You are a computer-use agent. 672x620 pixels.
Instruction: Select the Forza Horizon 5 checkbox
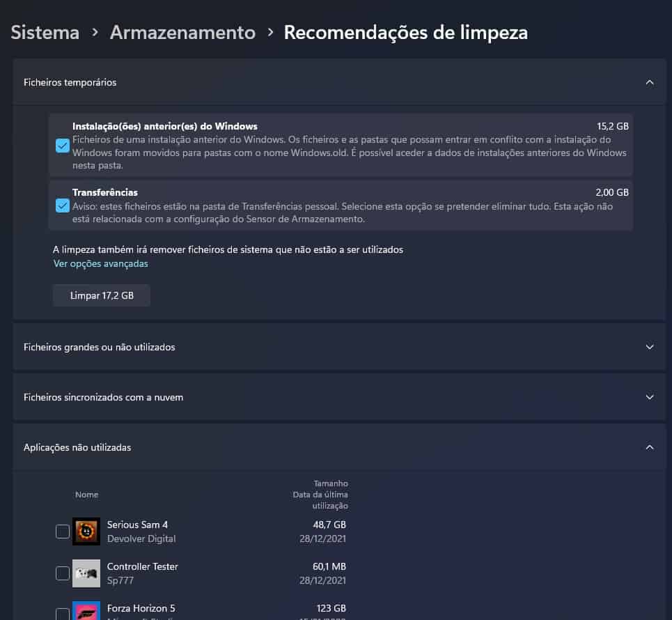pos(63,613)
